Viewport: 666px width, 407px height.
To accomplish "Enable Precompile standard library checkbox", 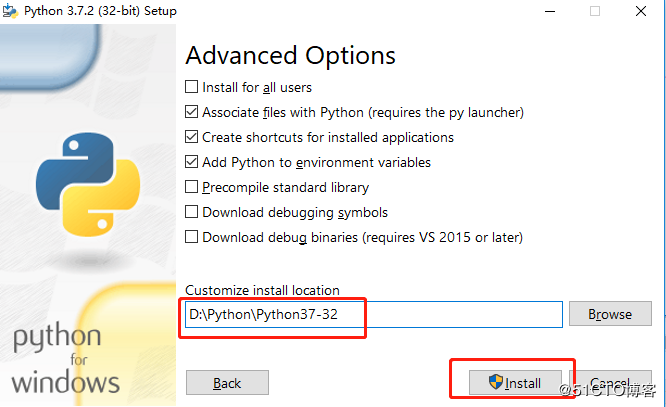I will (x=192, y=187).
